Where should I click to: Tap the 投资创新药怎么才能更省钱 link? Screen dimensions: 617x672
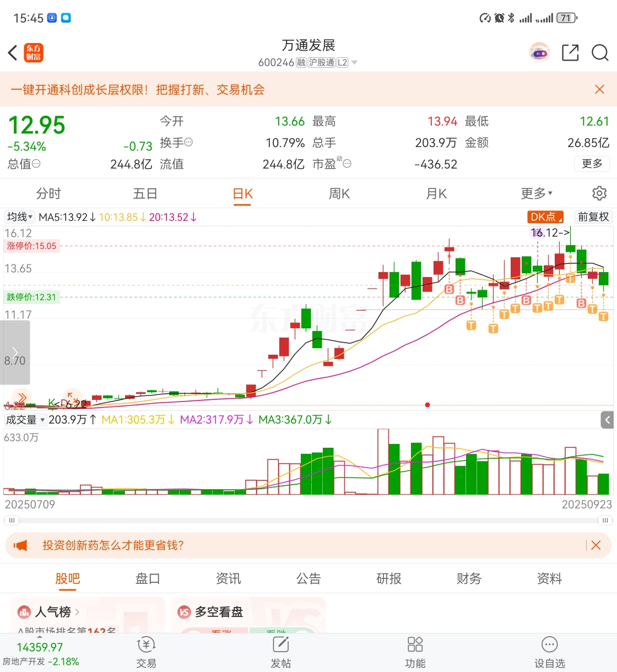click(x=113, y=545)
